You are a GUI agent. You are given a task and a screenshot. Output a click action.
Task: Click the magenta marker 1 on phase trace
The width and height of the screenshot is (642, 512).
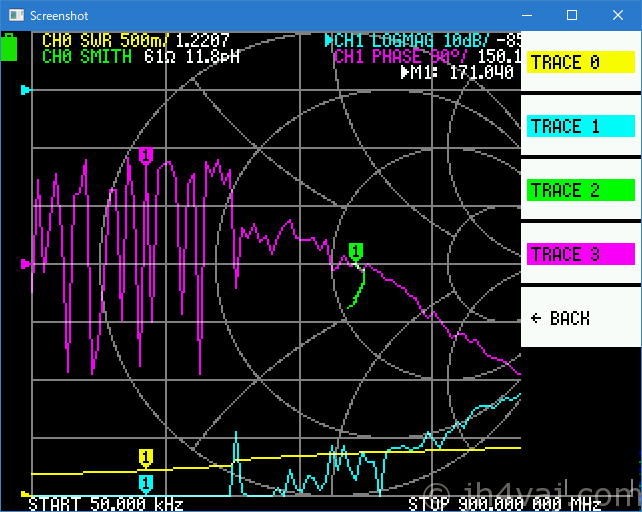[146, 156]
